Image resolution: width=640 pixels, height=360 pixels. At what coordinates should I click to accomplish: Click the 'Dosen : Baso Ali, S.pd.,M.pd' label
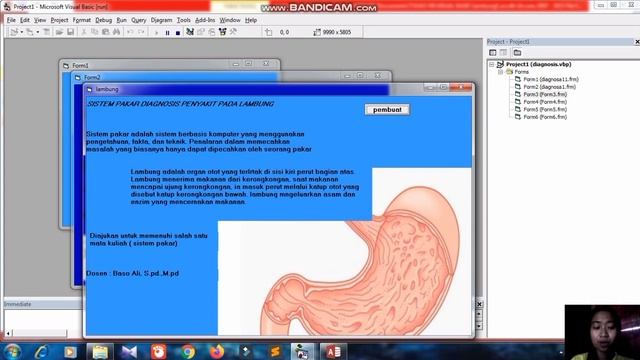click(x=133, y=273)
